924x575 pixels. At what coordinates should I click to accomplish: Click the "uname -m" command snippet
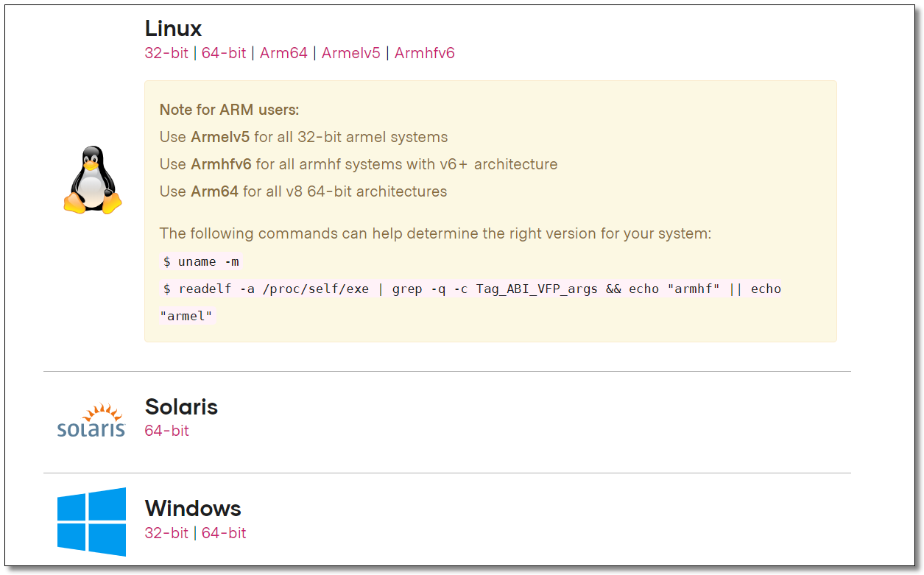tap(201, 261)
